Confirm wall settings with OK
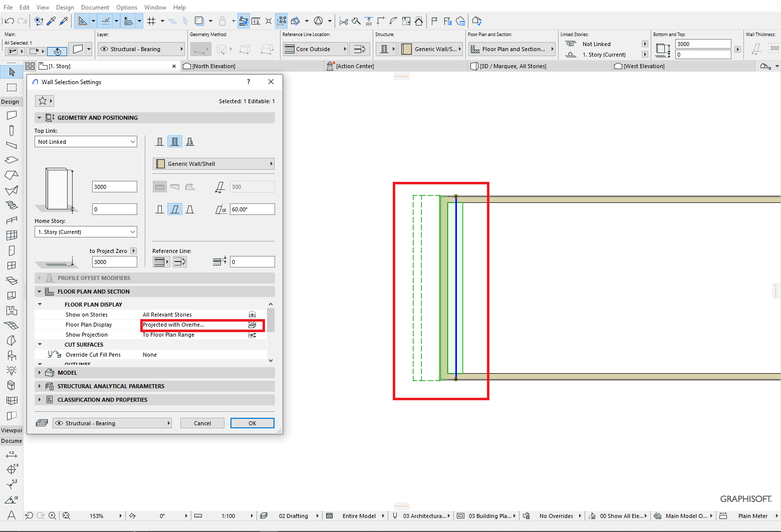The width and height of the screenshot is (781, 532). (252, 423)
